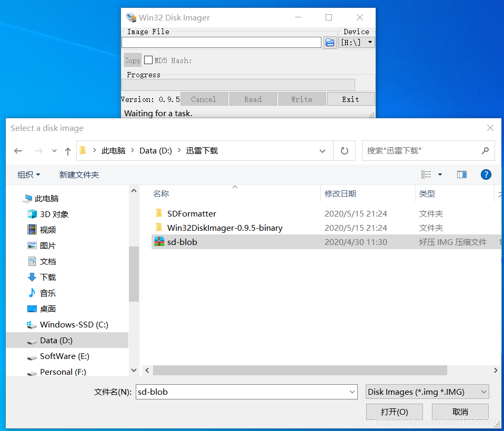
Task: Go back with the back arrow
Action: coord(18,151)
